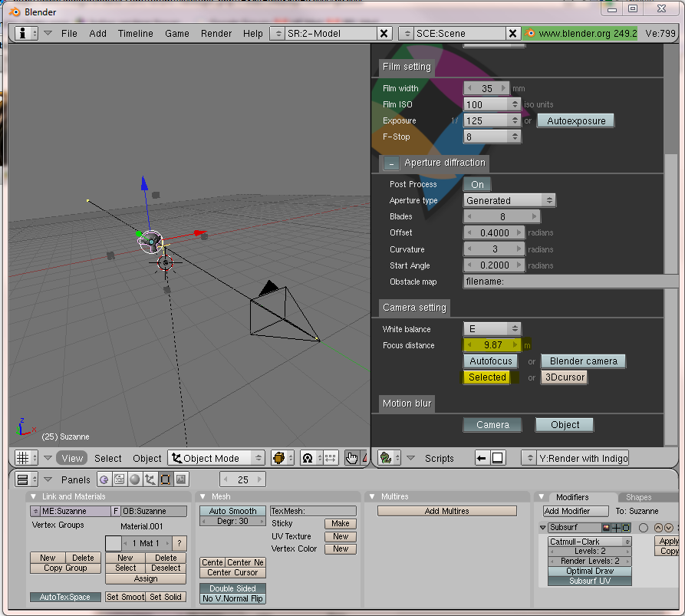Collapse the Link and Materials panel triangle
This screenshot has height=616, width=685.
[x=33, y=497]
